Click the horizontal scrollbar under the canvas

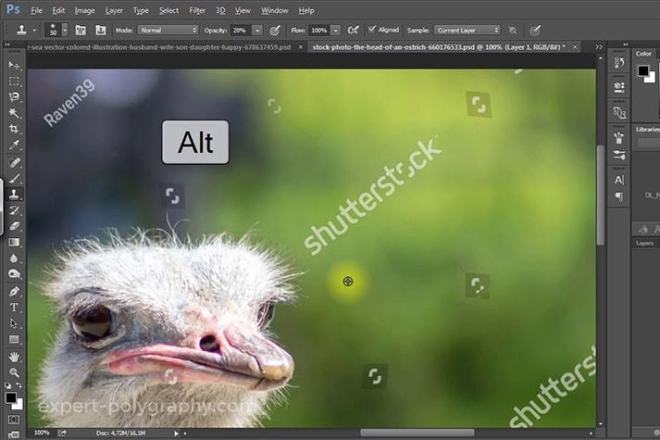417,433
